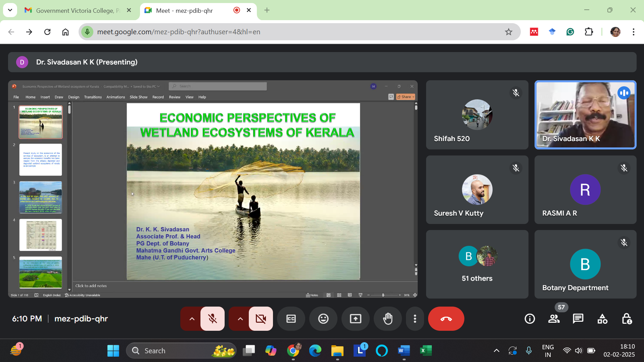Click the Present now screen share icon
This screenshot has width=644, height=362.
[x=355, y=319]
